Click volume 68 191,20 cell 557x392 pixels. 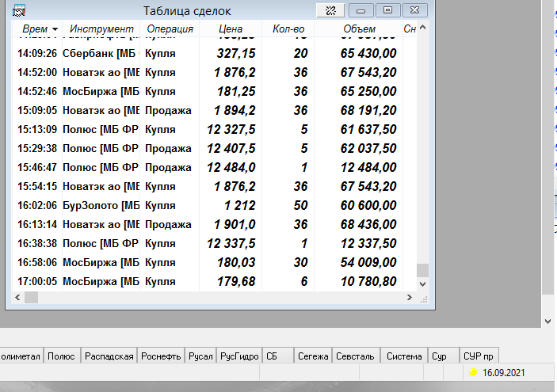368,110
